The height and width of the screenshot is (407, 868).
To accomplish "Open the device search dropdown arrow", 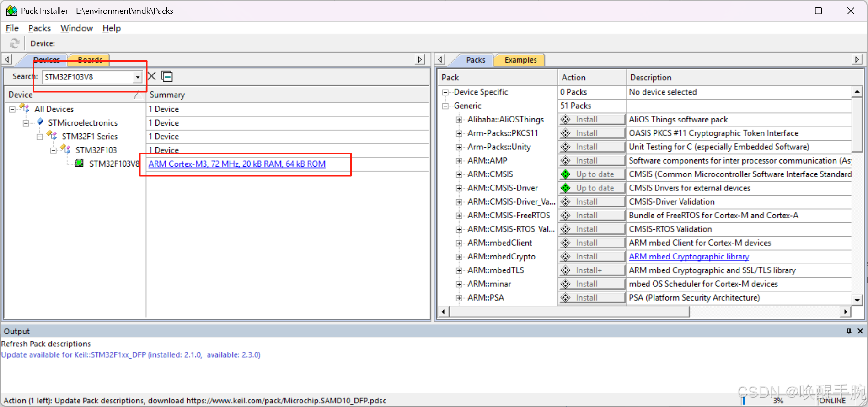I will click(137, 77).
